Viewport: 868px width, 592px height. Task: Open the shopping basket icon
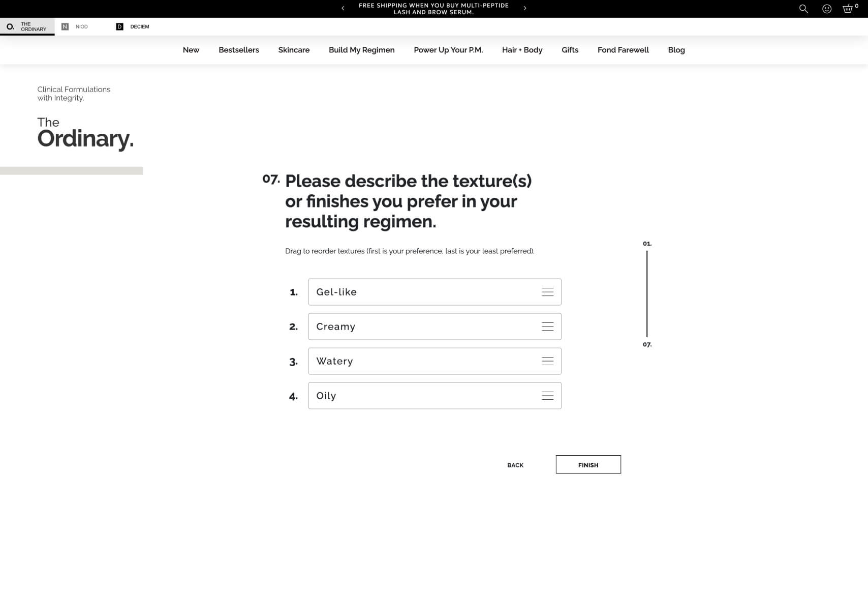tap(848, 9)
